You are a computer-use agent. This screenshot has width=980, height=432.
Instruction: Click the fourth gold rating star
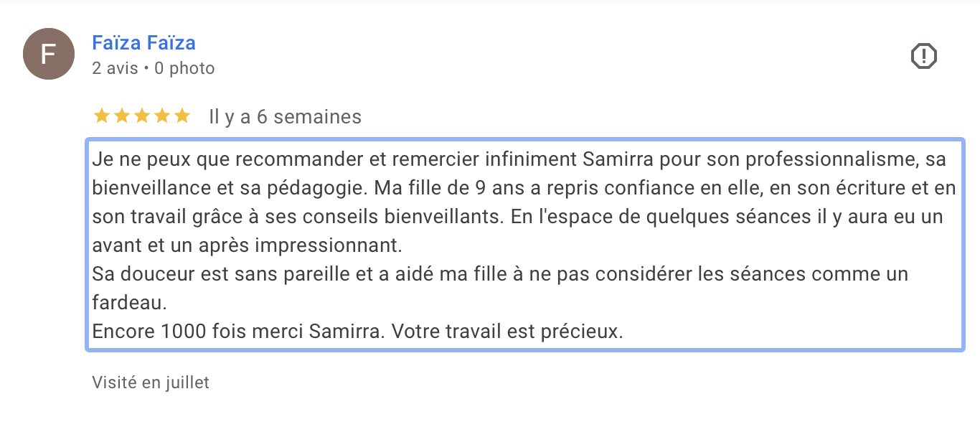pyautogui.click(x=162, y=116)
